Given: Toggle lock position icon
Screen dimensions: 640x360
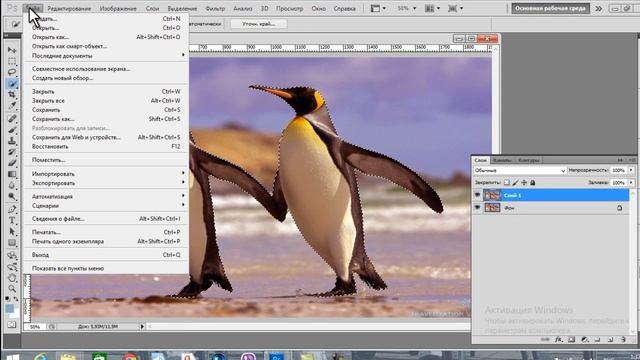Looking at the screenshot, I should (x=524, y=182).
